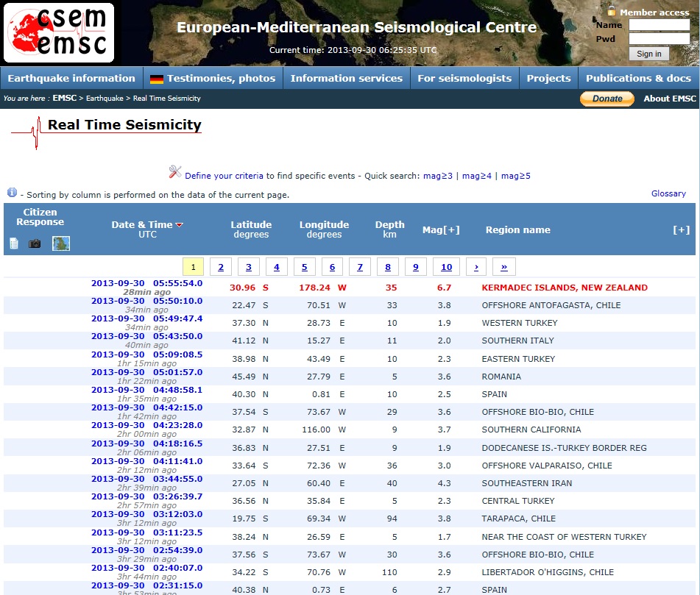The height and width of the screenshot is (595, 700).
Task: Filter with the mag≥3 quick search
Action: [438, 176]
